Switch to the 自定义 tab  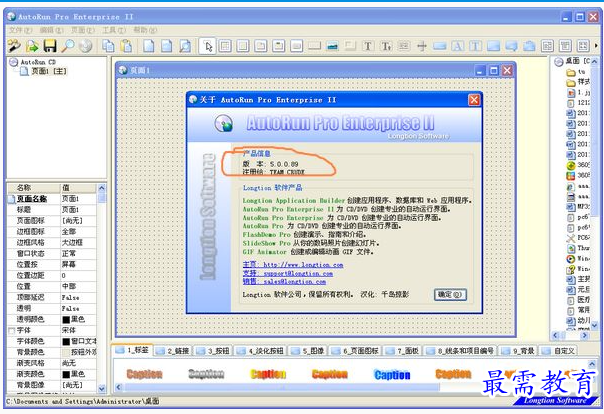click(x=559, y=351)
